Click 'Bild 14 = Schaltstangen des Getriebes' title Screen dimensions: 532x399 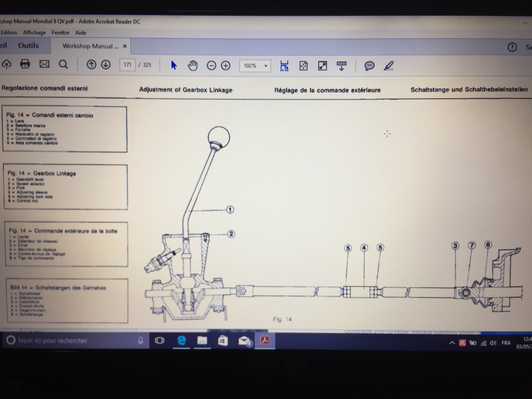pyautogui.click(x=58, y=288)
